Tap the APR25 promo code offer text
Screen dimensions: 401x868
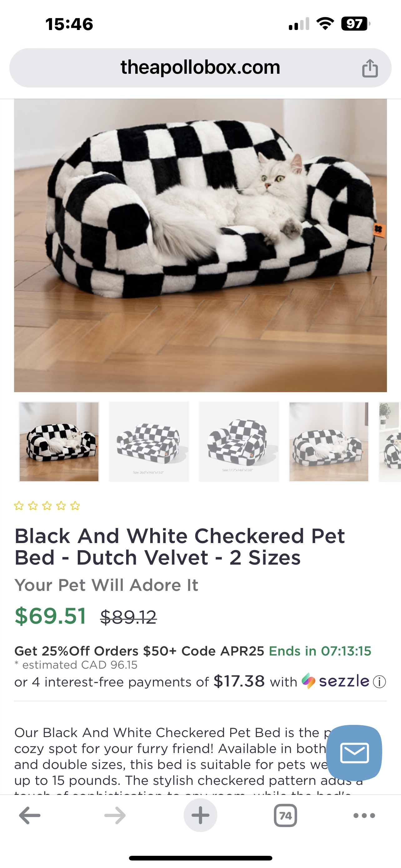(x=139, y=651)
